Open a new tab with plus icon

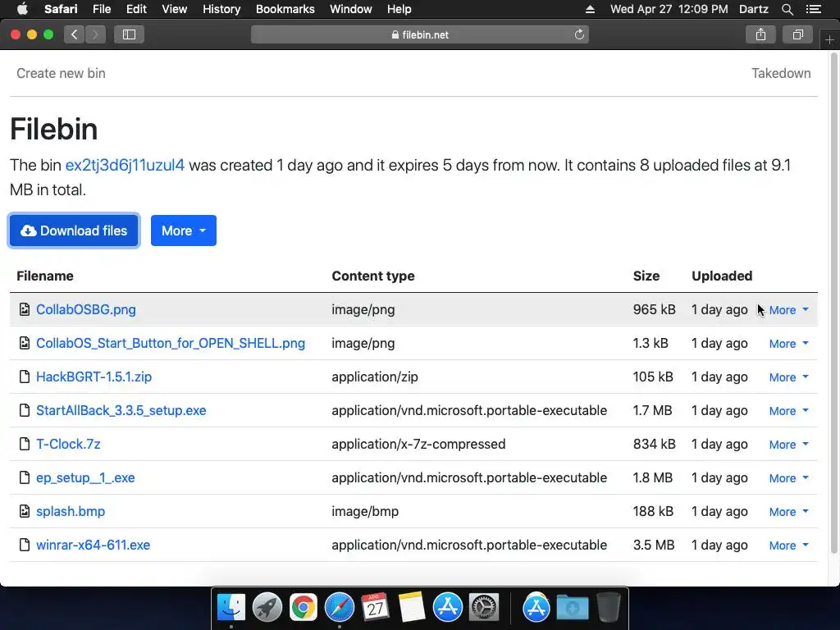(829, 40)
